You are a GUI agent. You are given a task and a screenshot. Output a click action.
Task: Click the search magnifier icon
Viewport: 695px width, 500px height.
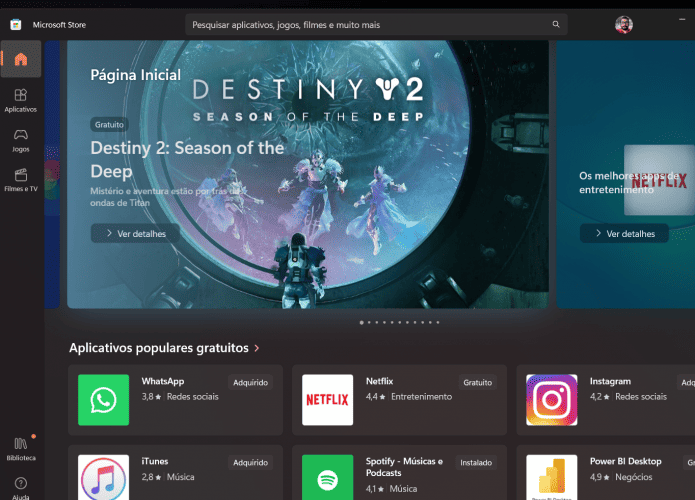tap(556, 24)
